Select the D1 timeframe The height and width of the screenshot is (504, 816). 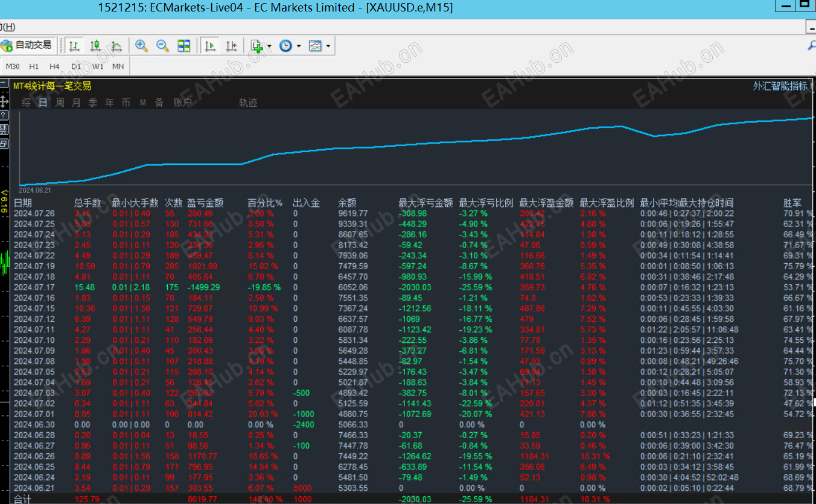pos(76,66)
